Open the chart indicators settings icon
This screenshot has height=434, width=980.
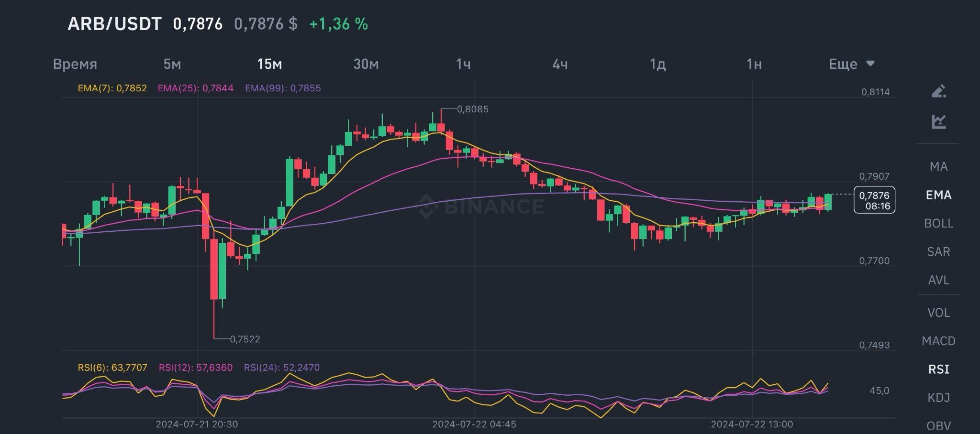[x=939, y=121]
